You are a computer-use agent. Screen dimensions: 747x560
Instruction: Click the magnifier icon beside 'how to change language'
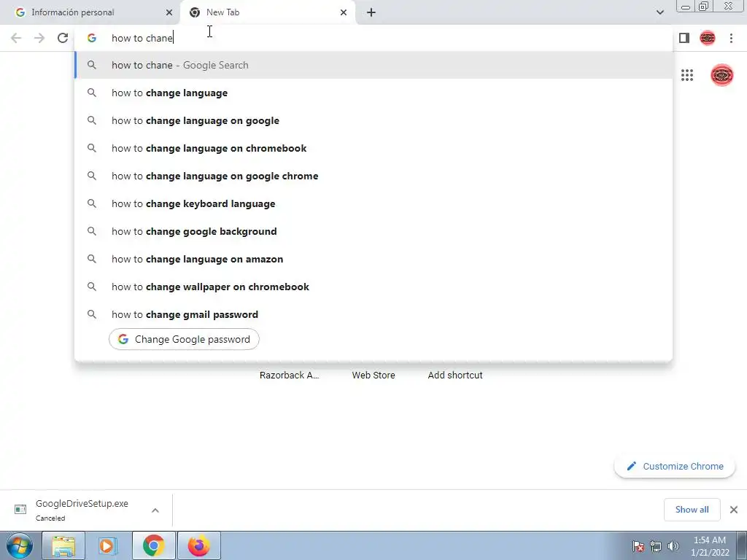[x=91, y=93]
